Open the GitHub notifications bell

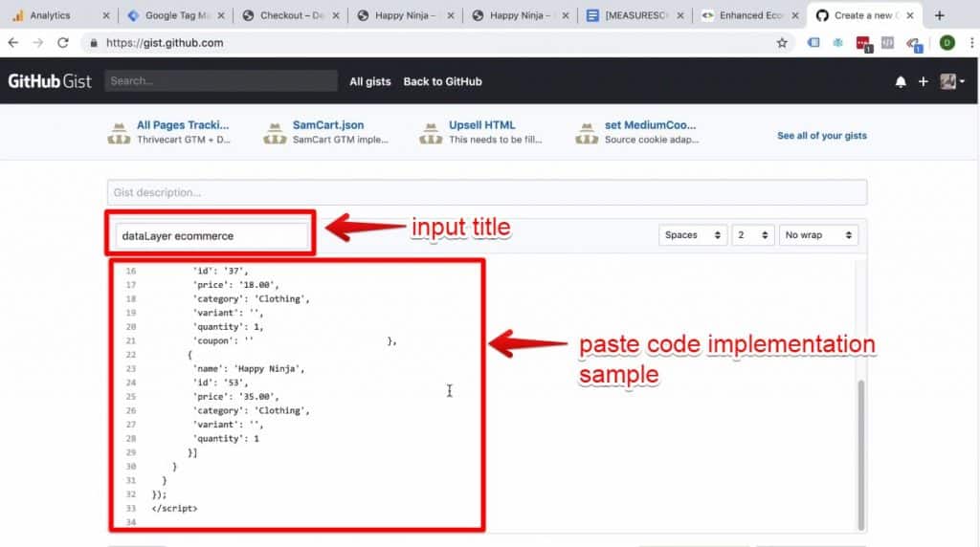coord(901,82)
